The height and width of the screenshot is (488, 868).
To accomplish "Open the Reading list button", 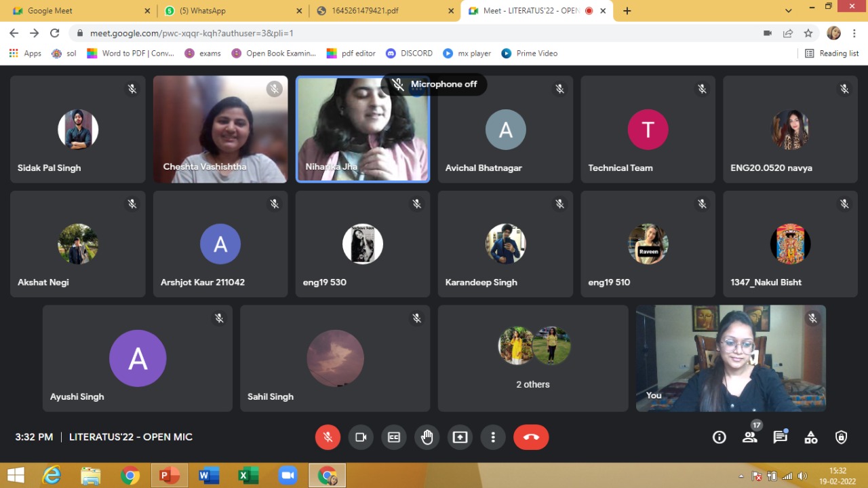I will coord(831,53).
